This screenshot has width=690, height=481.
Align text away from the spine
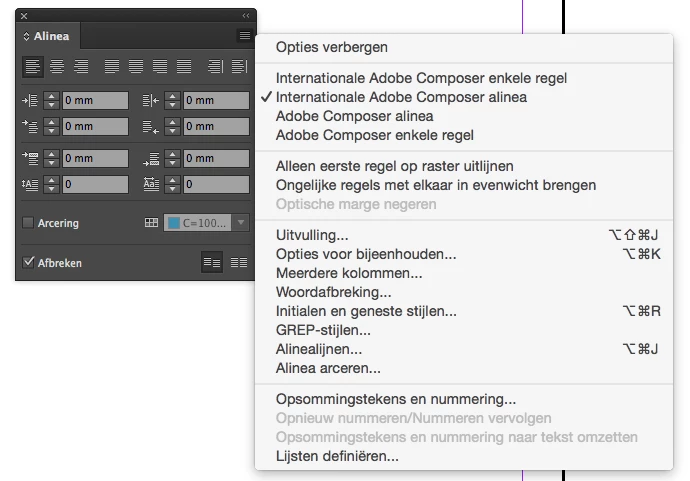[239, 67]
